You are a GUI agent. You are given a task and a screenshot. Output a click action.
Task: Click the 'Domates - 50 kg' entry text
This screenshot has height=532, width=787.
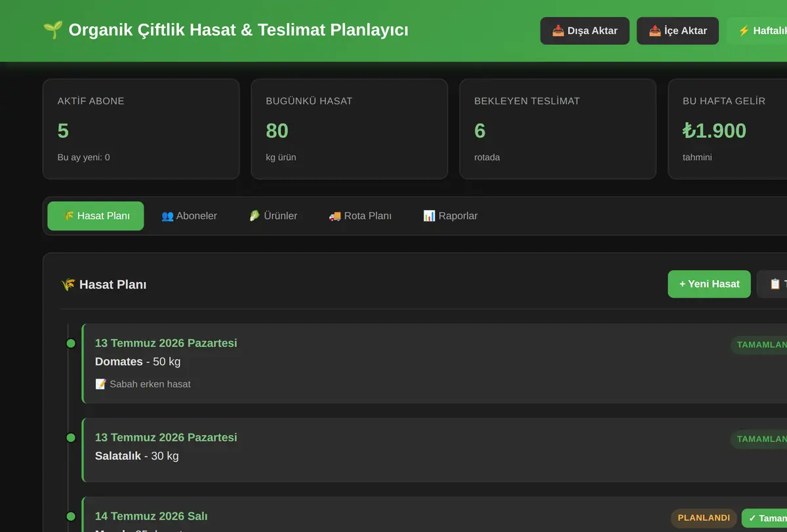click(138, 361)
